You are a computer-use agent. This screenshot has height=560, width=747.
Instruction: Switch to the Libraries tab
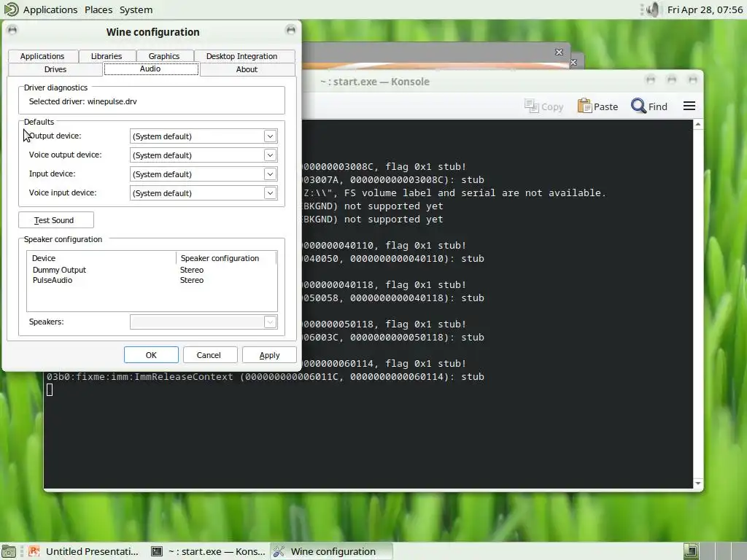coord(107,56)
